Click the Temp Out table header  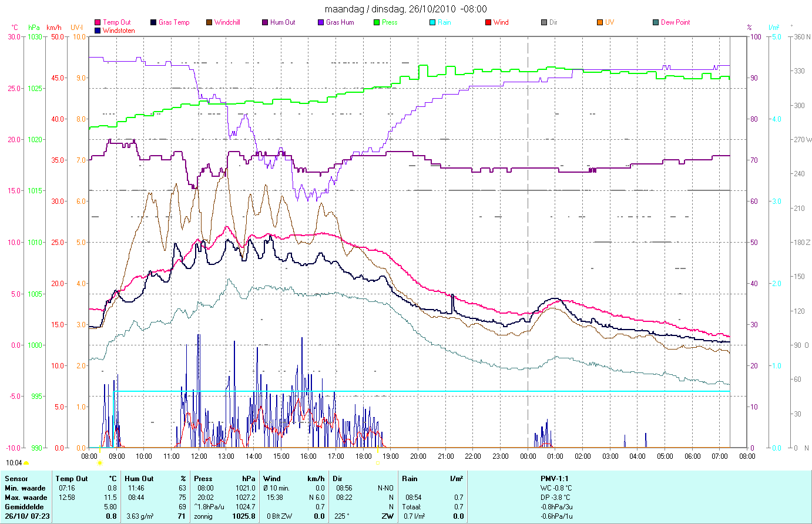point(72,479)
